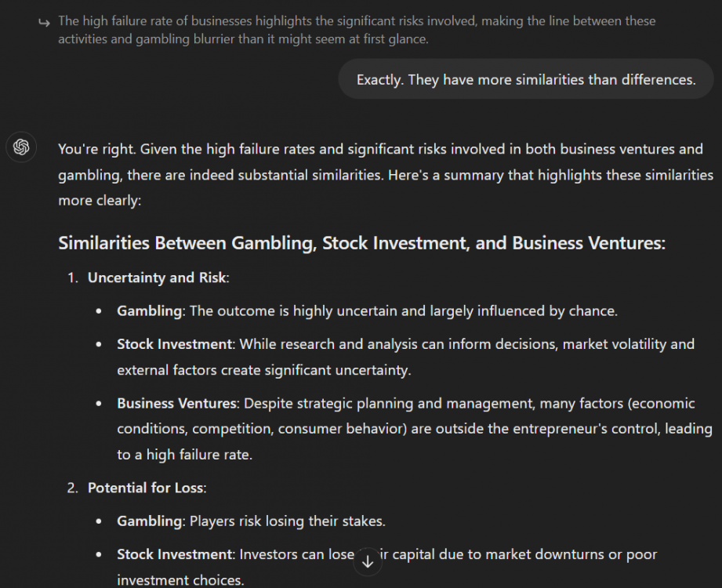Click "Stock Investment" under Potential for Loss
Screen dimensions: 722x588
pos(175,554)
